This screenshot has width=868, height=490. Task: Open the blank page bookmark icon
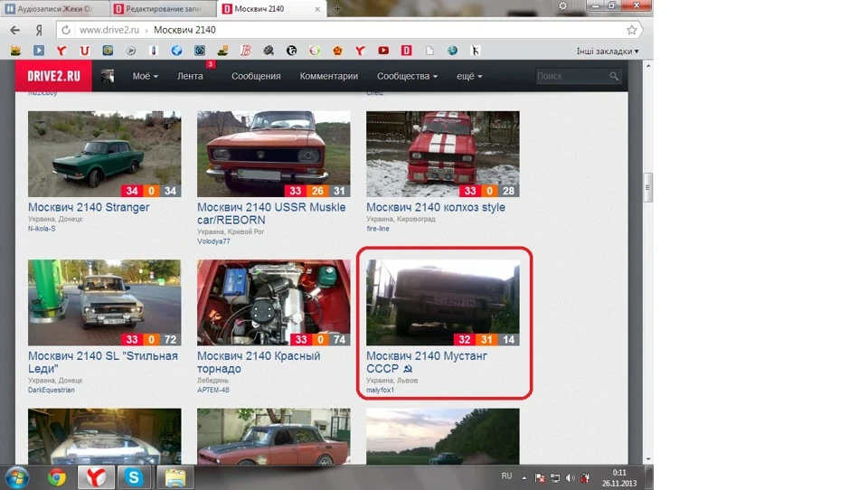pyautogui.click(x=429, y=51)
